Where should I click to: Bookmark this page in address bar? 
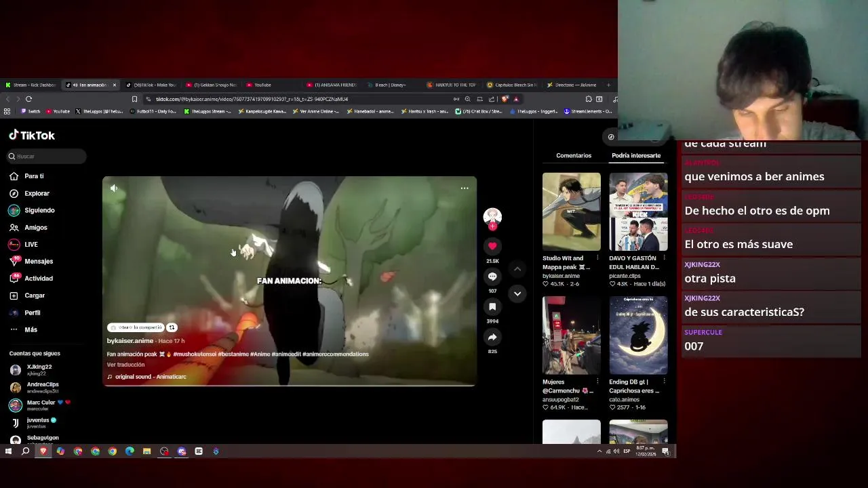(134, 99)
